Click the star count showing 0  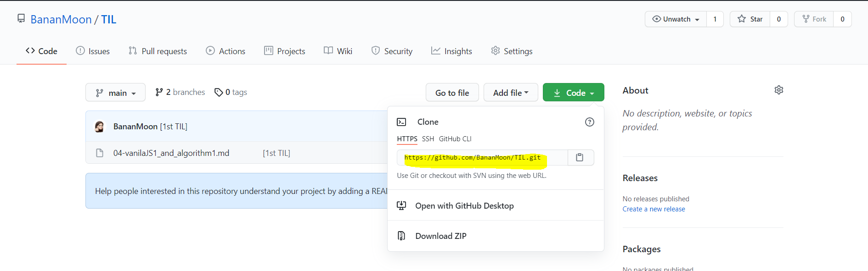coord(779,19)
